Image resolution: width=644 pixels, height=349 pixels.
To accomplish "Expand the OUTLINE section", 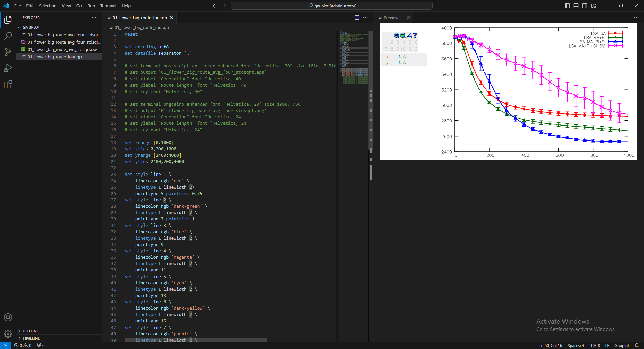I will (x=59, y=331).
